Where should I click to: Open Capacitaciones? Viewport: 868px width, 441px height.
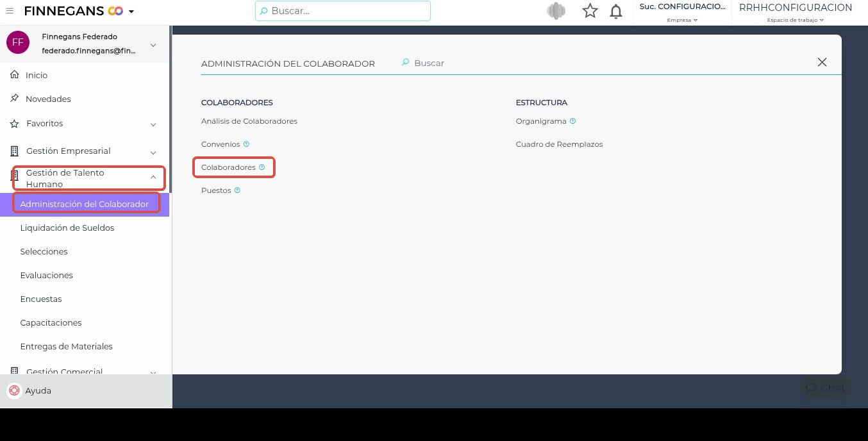point(51,322)
